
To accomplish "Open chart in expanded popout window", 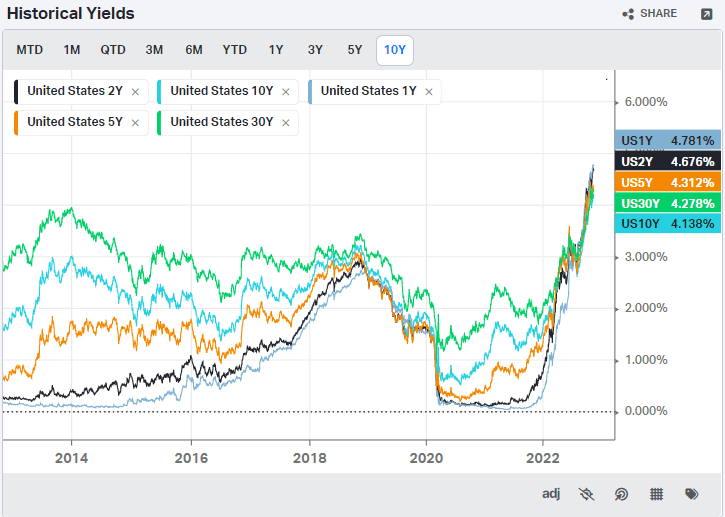I will (x=707, y=14).
